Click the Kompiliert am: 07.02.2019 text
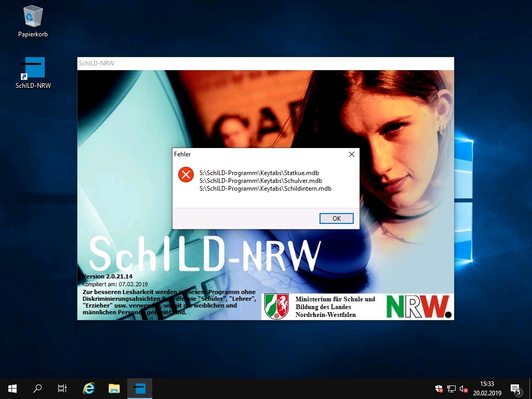532x399 pixels. (x=115, y=284)
